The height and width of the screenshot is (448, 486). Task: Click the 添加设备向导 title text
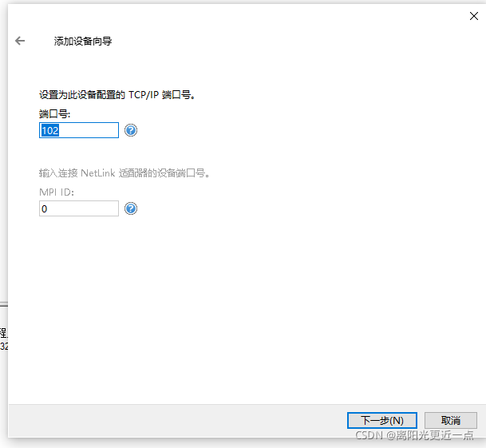point(83,41)
